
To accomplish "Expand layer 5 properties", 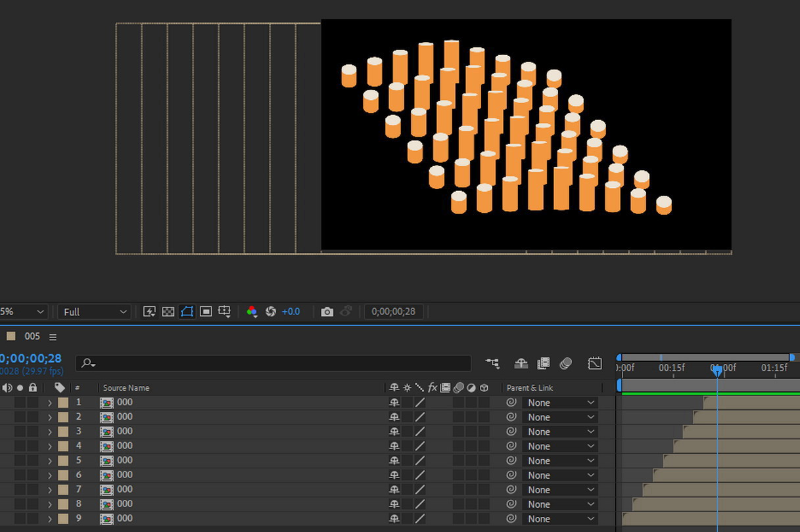I will [x=50, y=460].
